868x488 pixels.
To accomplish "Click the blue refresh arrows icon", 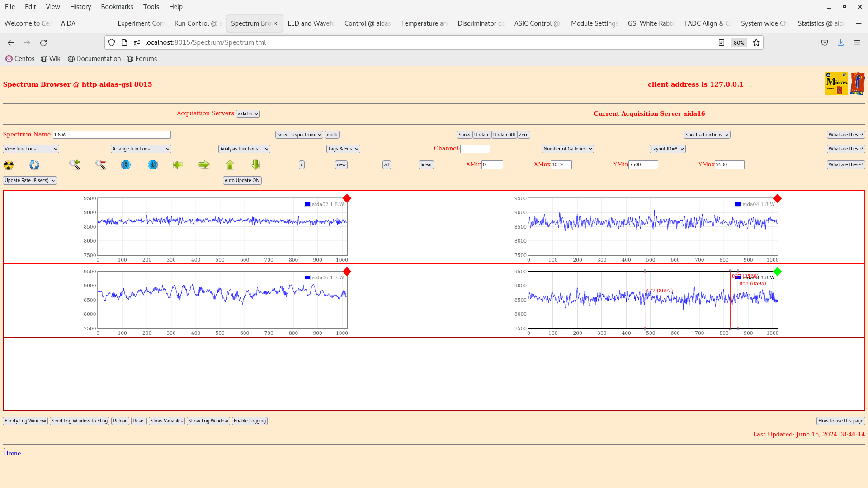I will click(34, 165).
